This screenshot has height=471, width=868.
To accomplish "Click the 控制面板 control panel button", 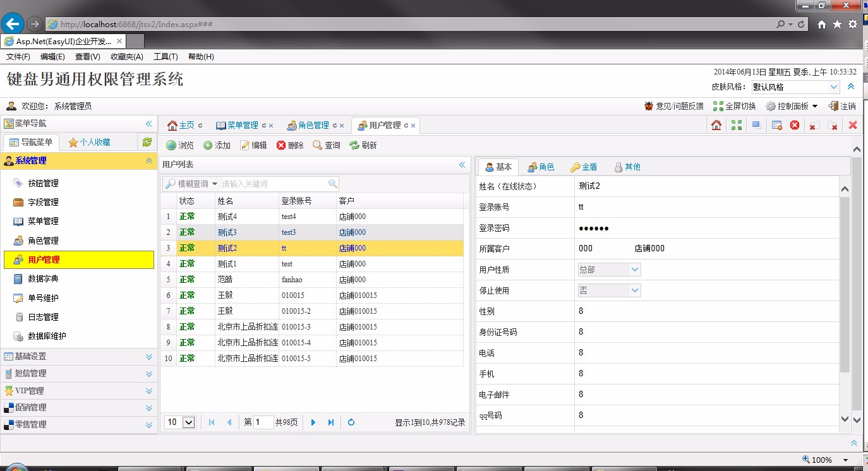I will point(792,105).
